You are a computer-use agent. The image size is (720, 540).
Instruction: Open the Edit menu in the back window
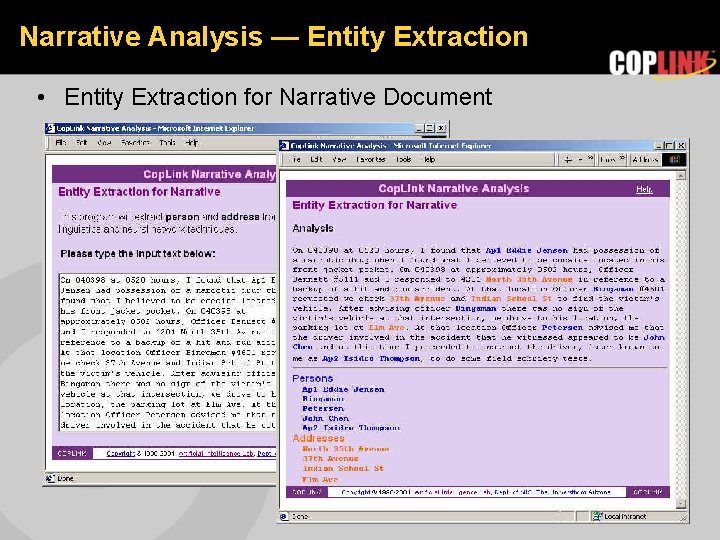[82, 143]
